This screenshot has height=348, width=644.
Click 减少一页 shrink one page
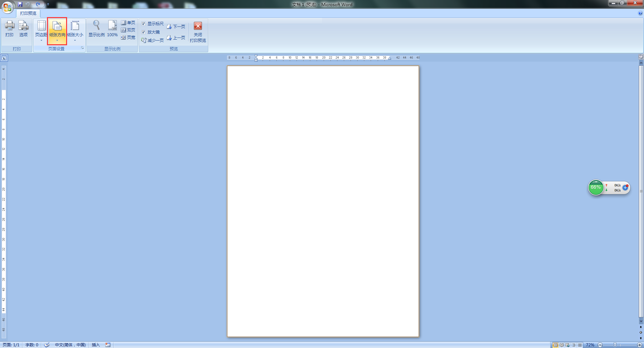pyautogui.click(x=153, y=41)
